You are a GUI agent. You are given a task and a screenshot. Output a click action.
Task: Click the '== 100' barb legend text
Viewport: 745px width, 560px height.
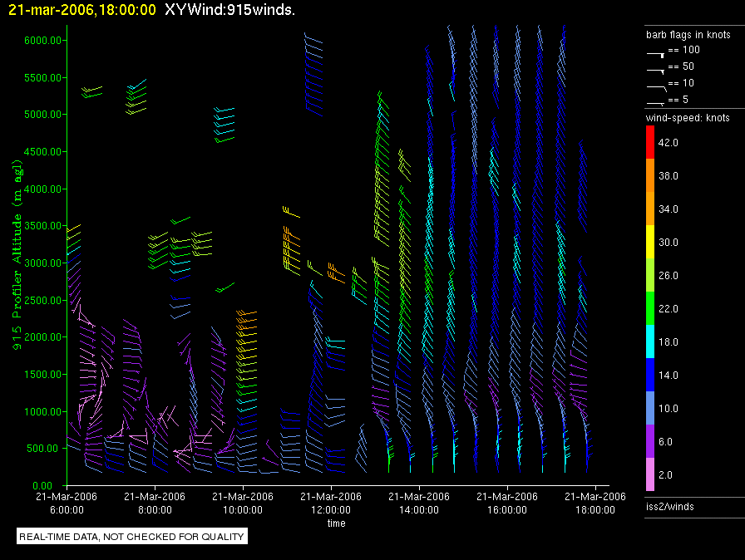tap(683, 50)
